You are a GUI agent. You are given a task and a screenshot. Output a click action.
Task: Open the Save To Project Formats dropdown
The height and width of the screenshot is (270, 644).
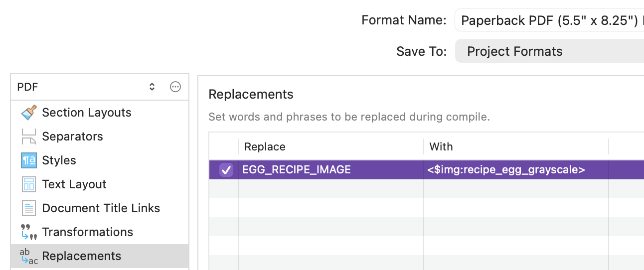548,51
